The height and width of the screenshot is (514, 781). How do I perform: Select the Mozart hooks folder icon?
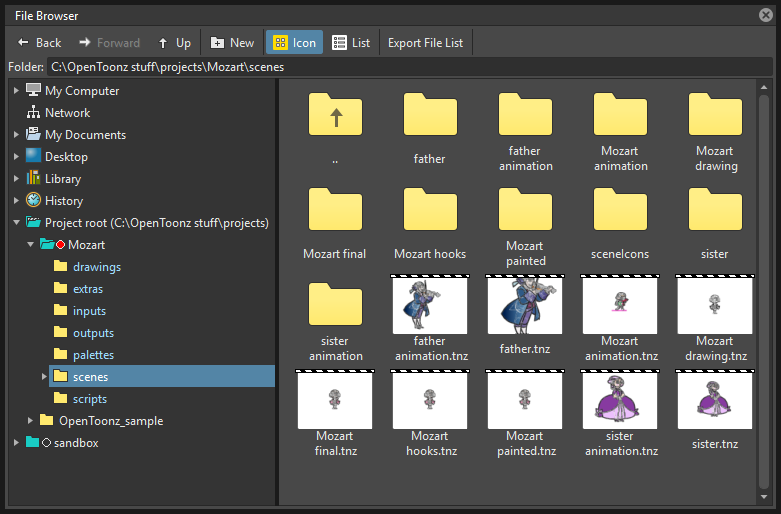coord(430,209)
